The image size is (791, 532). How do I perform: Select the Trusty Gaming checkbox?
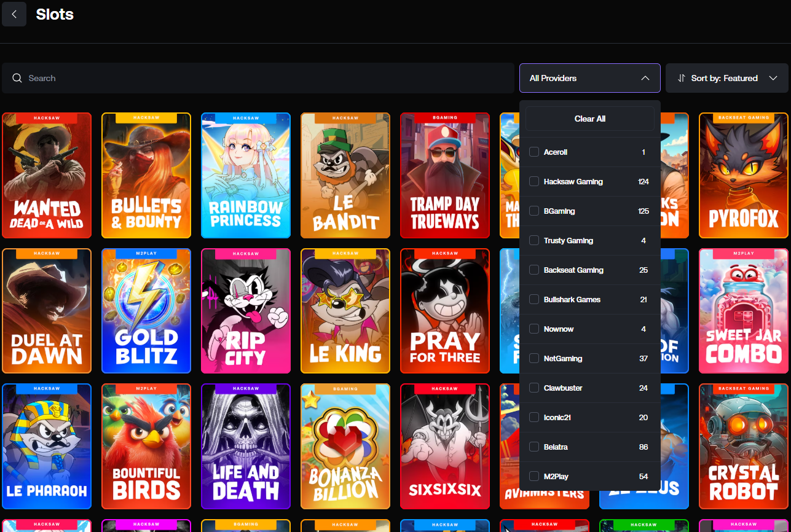coord(534,240)
